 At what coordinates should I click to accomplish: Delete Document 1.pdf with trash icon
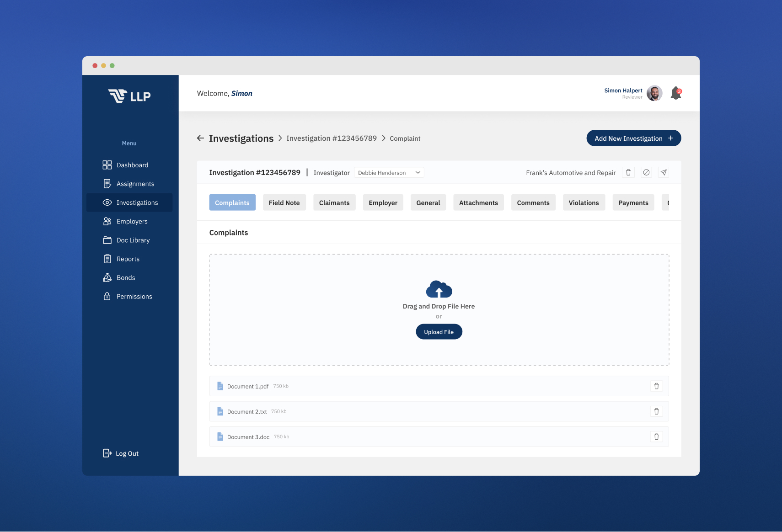[x=656, y=386]
